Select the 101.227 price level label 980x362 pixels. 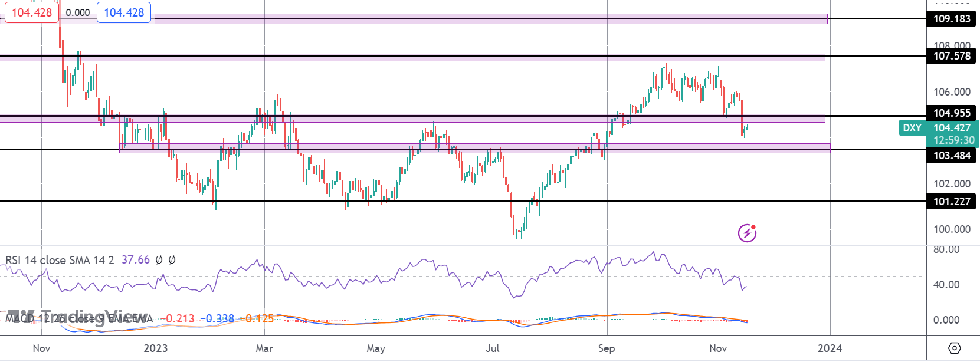[x=951, y=202]
